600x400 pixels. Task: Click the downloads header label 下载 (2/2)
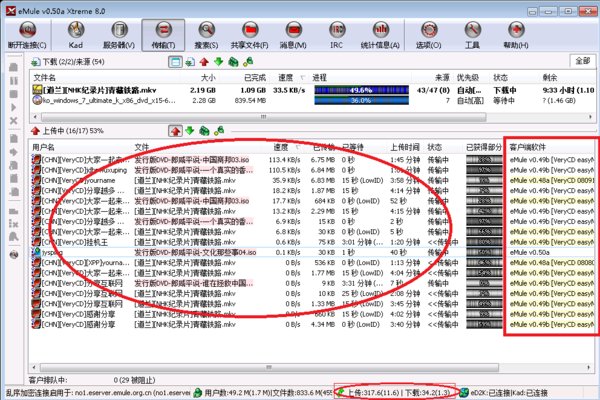point(73,62)
